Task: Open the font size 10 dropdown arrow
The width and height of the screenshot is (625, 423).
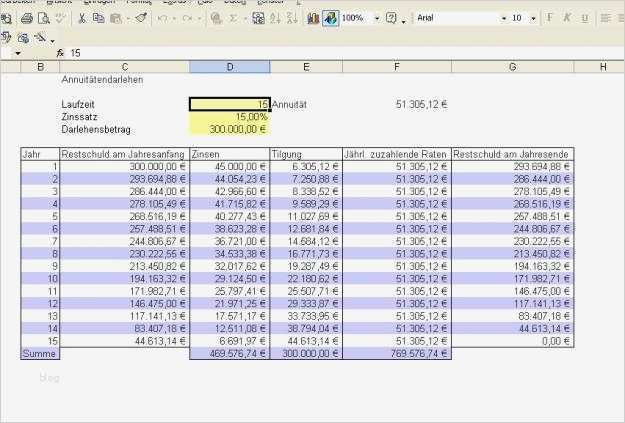Action: tap(533, 18)
